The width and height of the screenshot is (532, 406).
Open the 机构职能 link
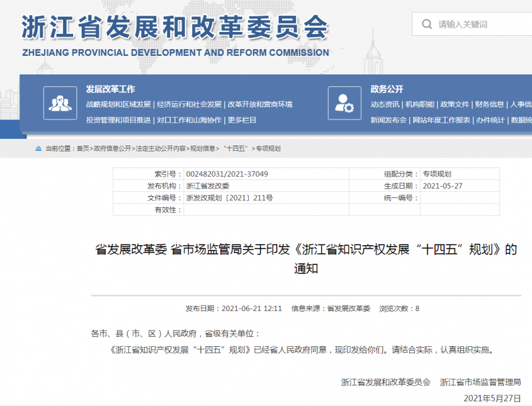point(420,104)
